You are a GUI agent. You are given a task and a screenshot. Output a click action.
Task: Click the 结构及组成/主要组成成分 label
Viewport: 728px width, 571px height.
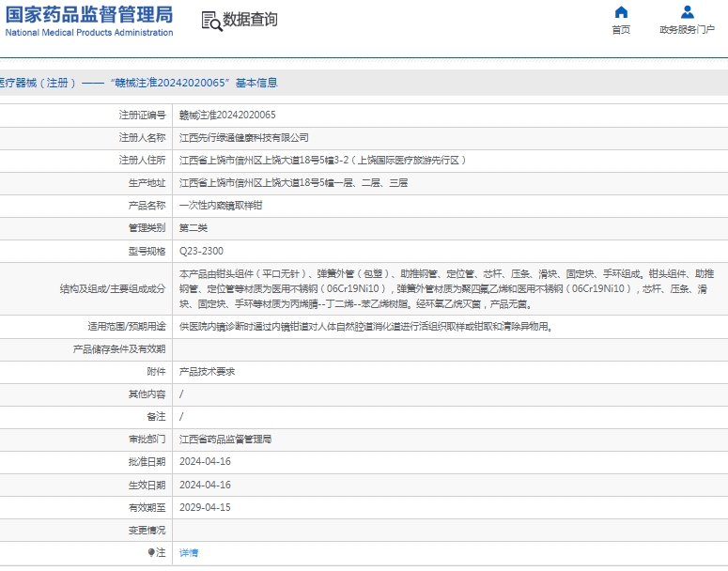pyautogui.click(x=113, y=288)
